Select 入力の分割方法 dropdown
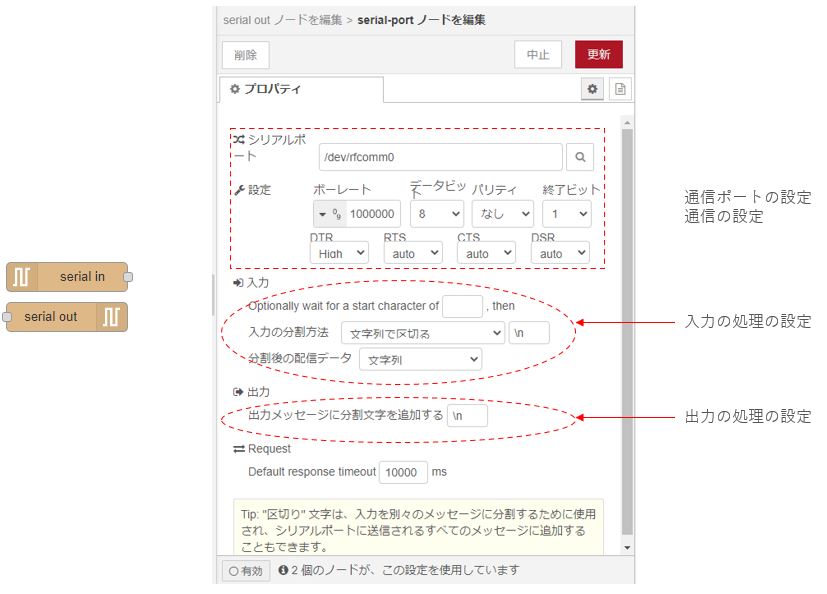Viewport: 827px width, 594px height. click(x=423, y=333)
